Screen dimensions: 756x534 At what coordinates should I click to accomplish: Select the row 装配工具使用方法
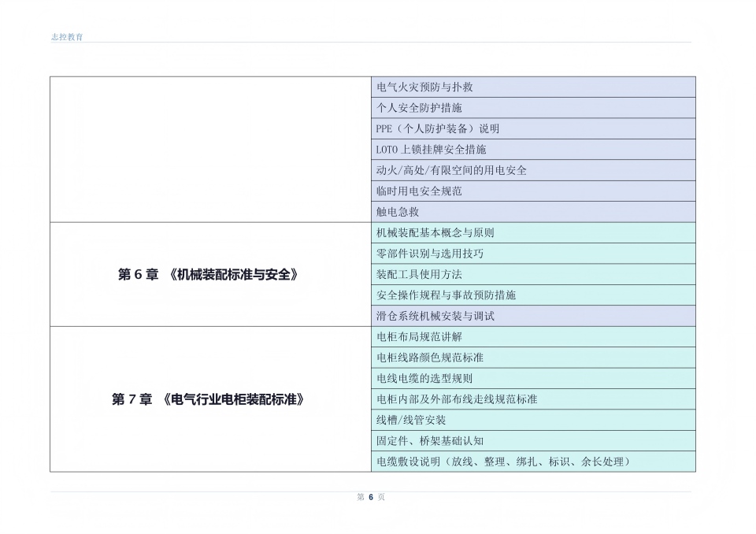point(533,274)
